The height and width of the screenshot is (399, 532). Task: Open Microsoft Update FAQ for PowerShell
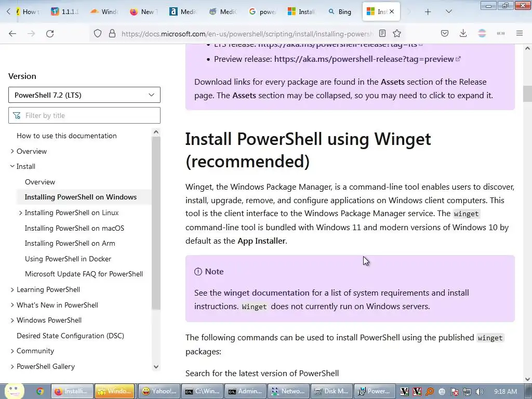click(x=84, y=274)
